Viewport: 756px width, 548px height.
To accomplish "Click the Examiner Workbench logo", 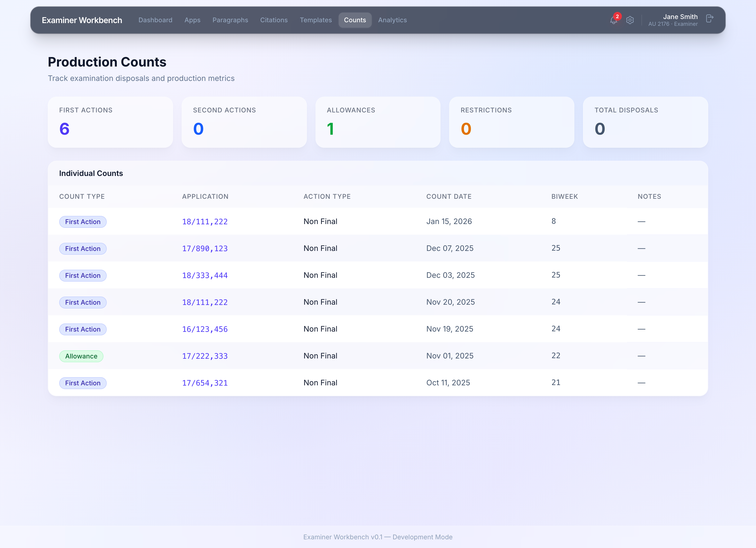I will point(82,20).
